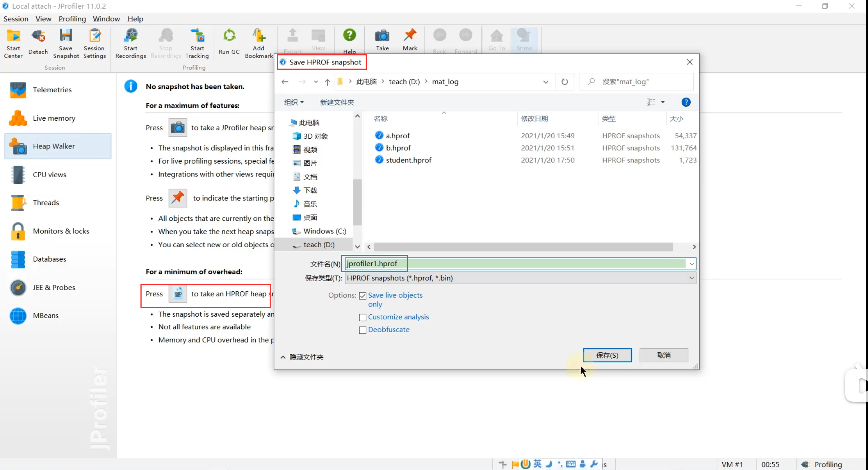
Task: Enable Deobfuscate option
Action: click(362, 329)
